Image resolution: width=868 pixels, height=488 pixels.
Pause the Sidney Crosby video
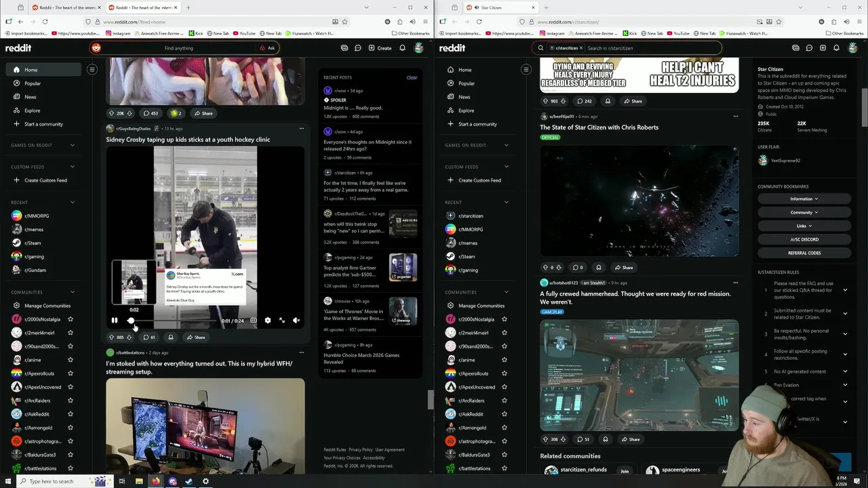coord(115,321)
